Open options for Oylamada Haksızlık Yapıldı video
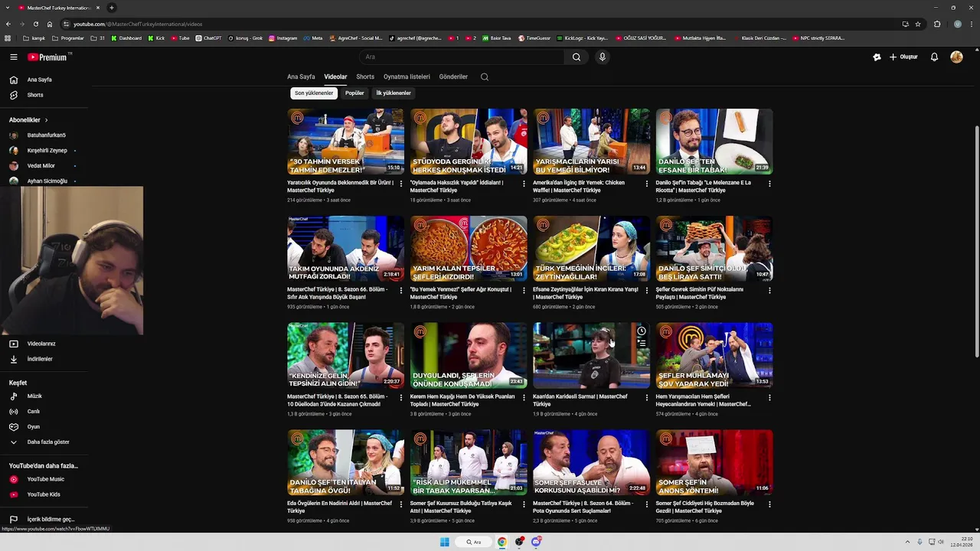The height and width of the screenshot is (551, 980). (x=524, y=184)
